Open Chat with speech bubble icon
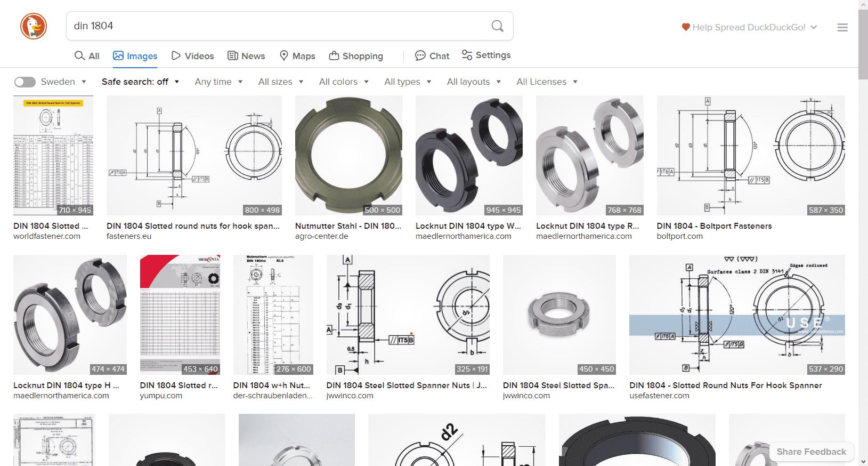The height and width of the screenshot is (466, 868). (432, 56)
